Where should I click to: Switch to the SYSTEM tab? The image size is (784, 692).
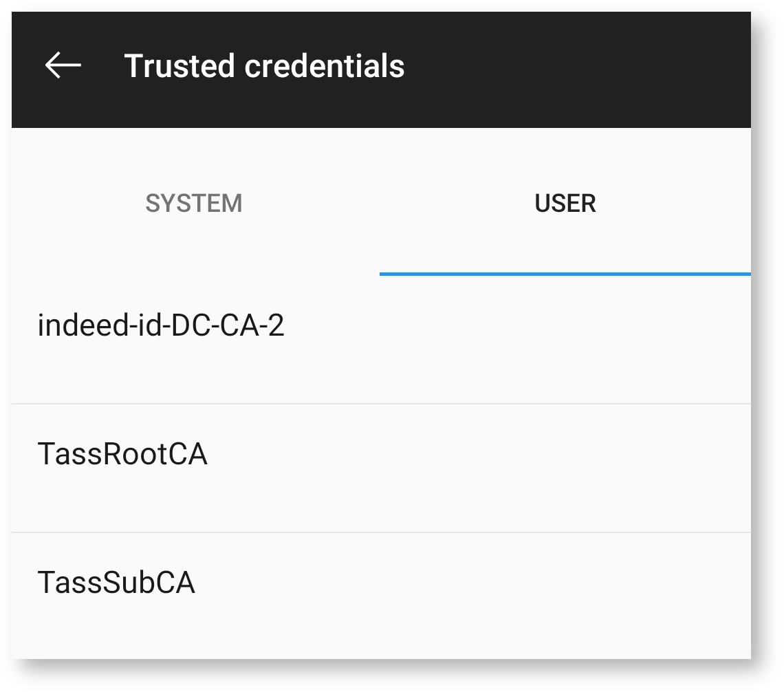(194, 204)
